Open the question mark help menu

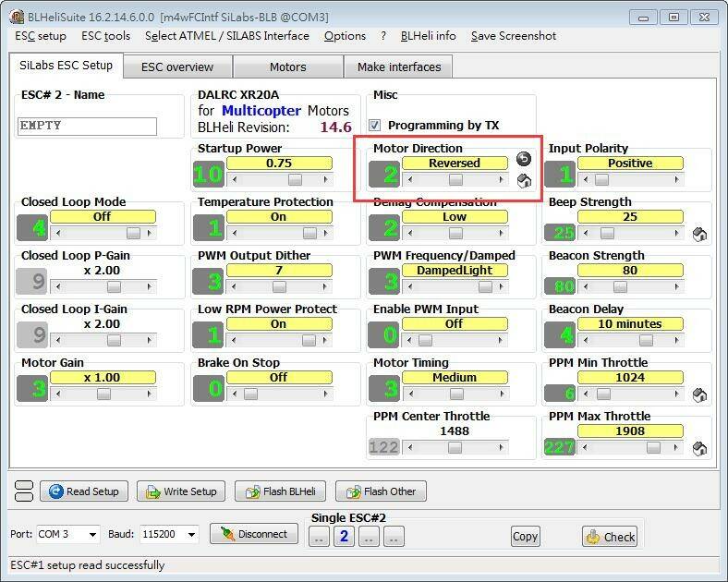[383, 36]
